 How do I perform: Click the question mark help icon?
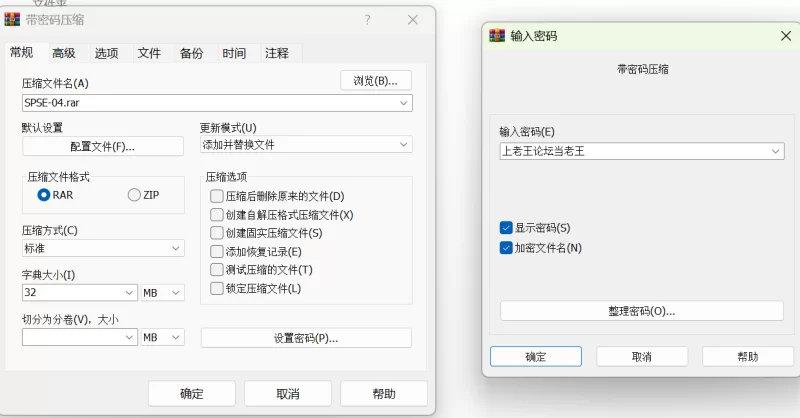368,19
